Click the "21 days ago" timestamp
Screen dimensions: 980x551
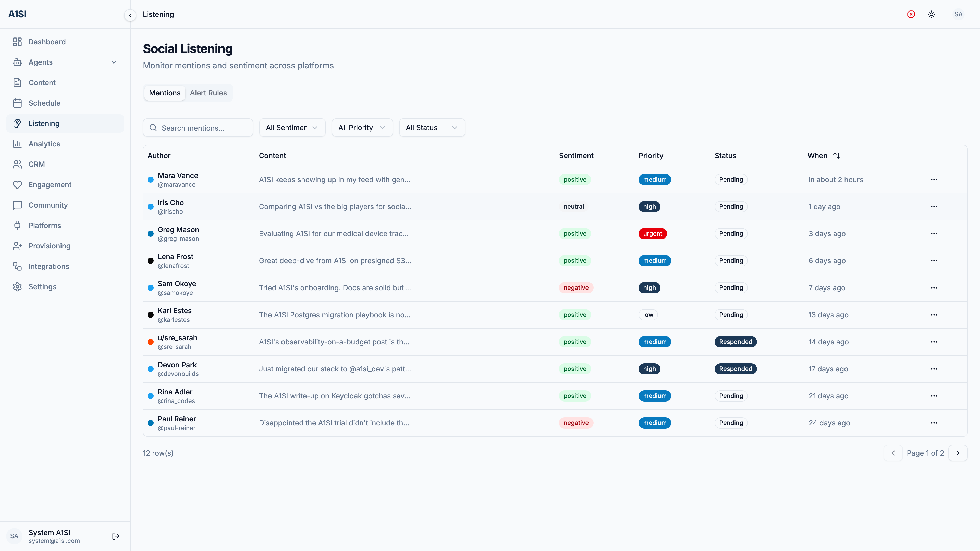tap(828, 396)
